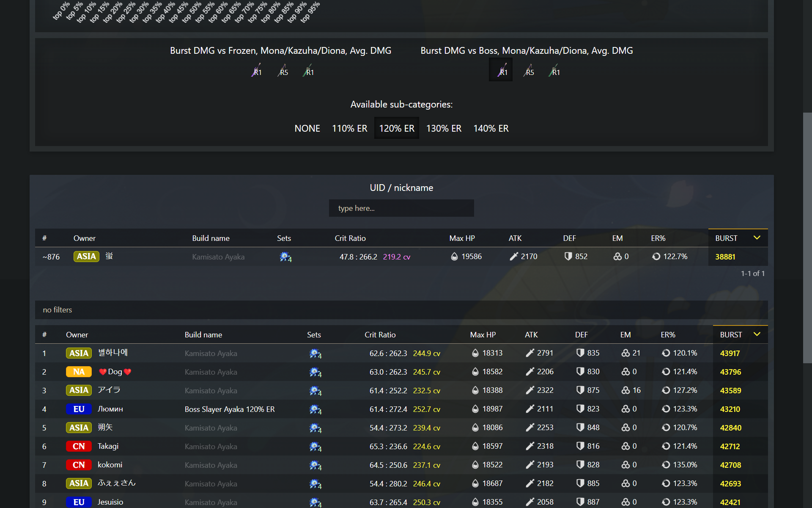Image resolution: width=812 pixels, height=508 pixels.
Task: Click burst value 43917
Action: click(x=730, y=353)
